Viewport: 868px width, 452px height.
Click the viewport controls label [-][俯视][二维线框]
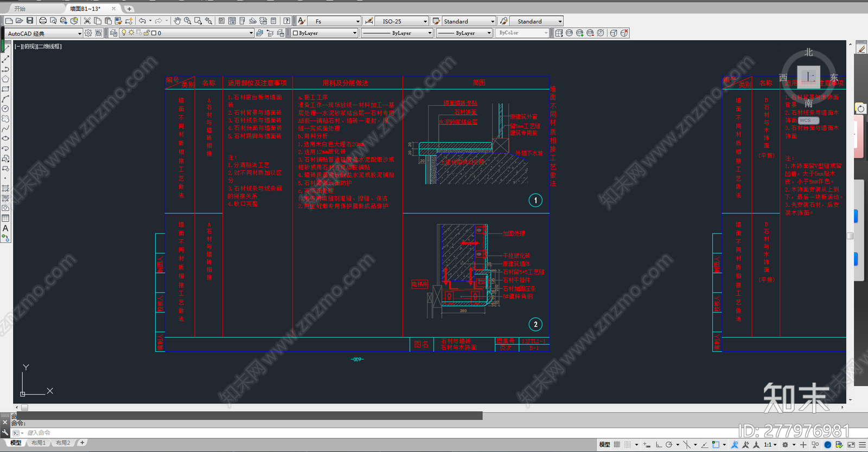38,47
